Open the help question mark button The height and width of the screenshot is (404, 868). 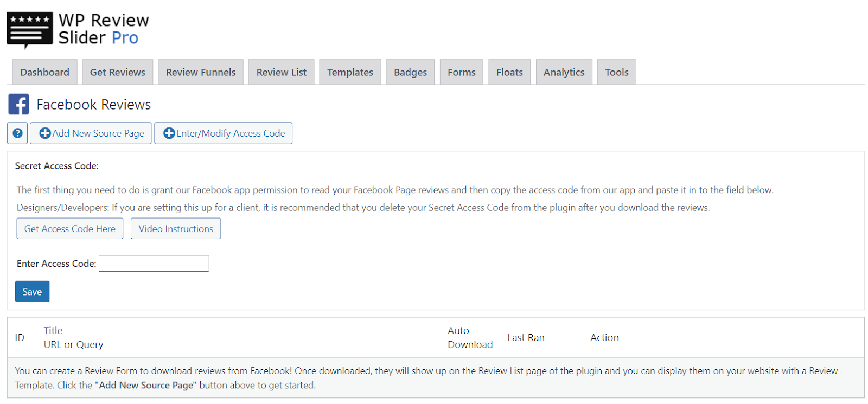point(17,133)
